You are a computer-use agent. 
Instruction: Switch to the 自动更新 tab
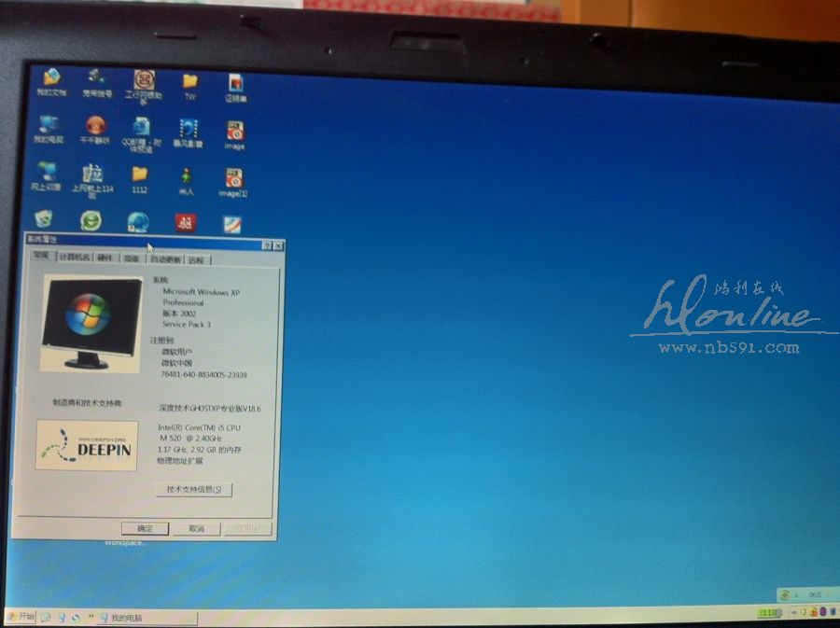click(x=165, y=259)
